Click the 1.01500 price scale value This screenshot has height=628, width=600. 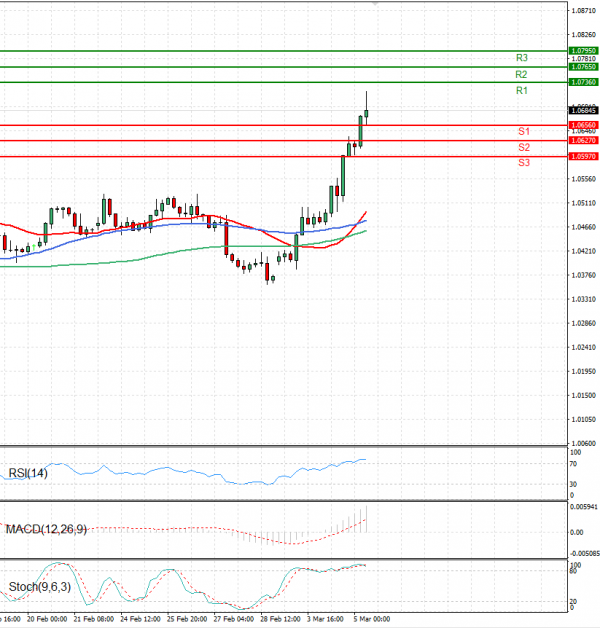(584, 395)
